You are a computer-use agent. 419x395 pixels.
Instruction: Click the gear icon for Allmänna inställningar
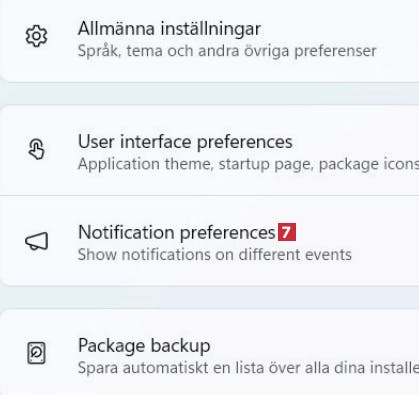coord(36,36)
